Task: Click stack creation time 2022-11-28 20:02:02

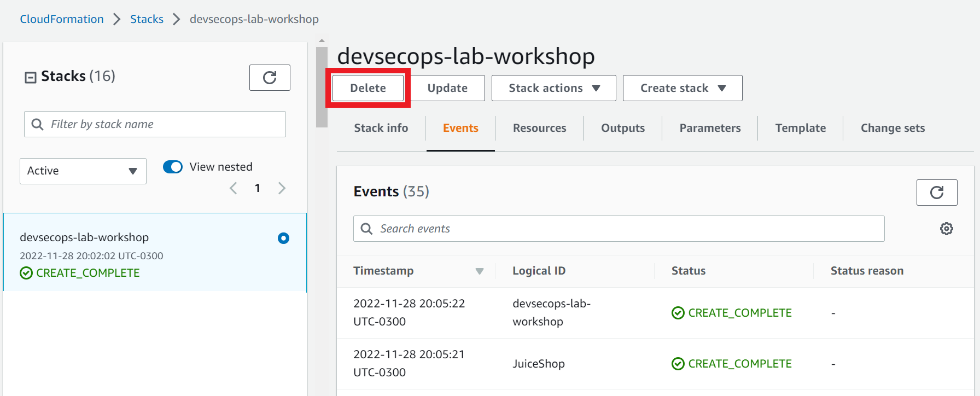Action: [91, 256]
